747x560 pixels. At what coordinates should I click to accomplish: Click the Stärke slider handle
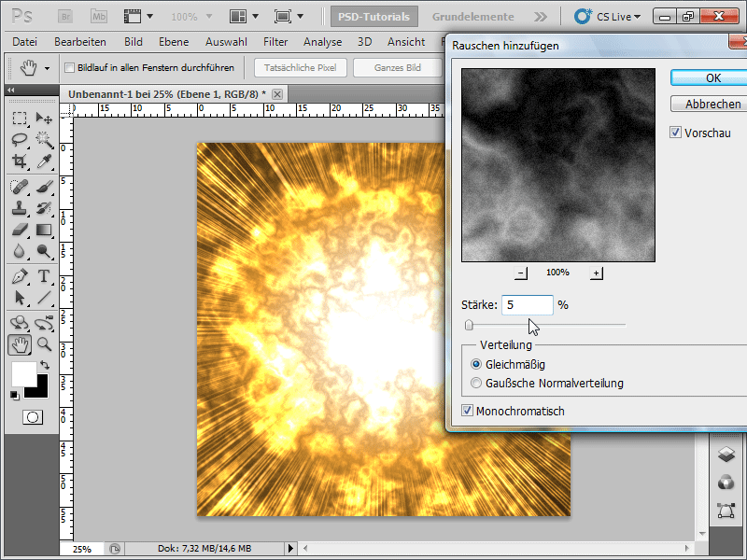[469, 325]
